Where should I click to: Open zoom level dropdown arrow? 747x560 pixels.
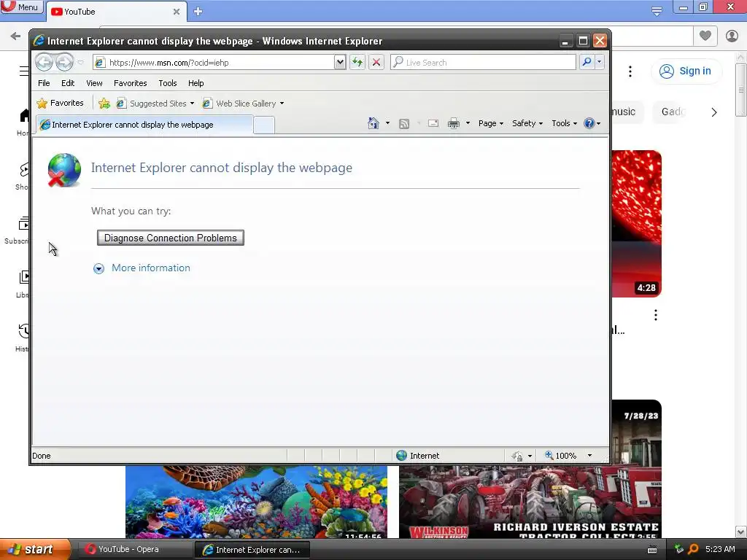point(589,456)
